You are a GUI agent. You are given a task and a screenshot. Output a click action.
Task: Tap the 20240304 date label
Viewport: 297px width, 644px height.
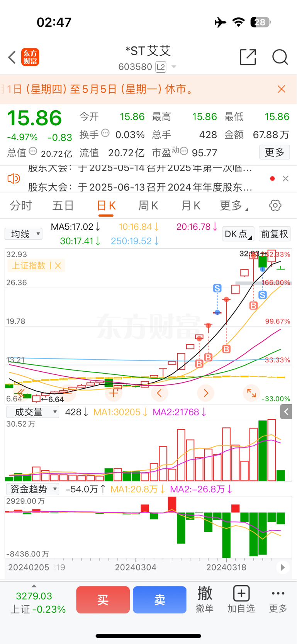[136, 567]
